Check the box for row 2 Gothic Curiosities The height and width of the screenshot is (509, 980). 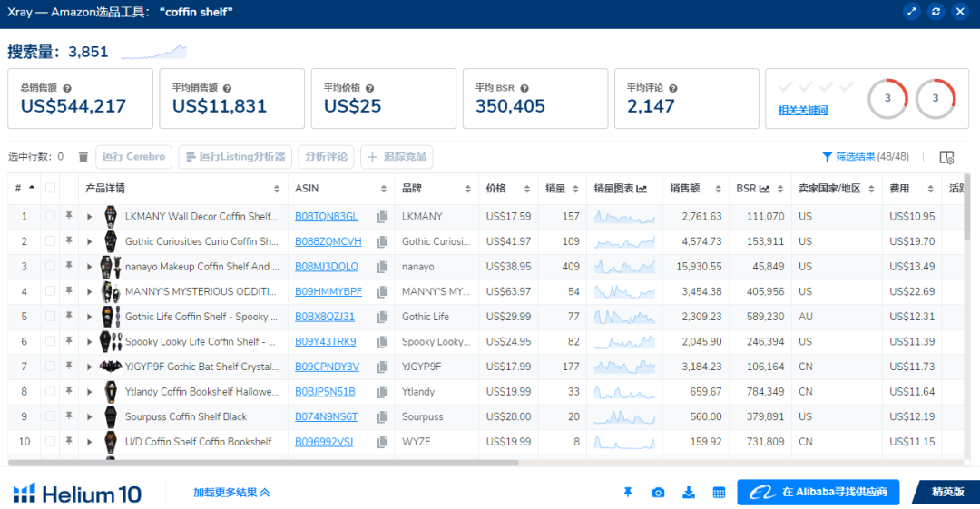coord(50,241)
